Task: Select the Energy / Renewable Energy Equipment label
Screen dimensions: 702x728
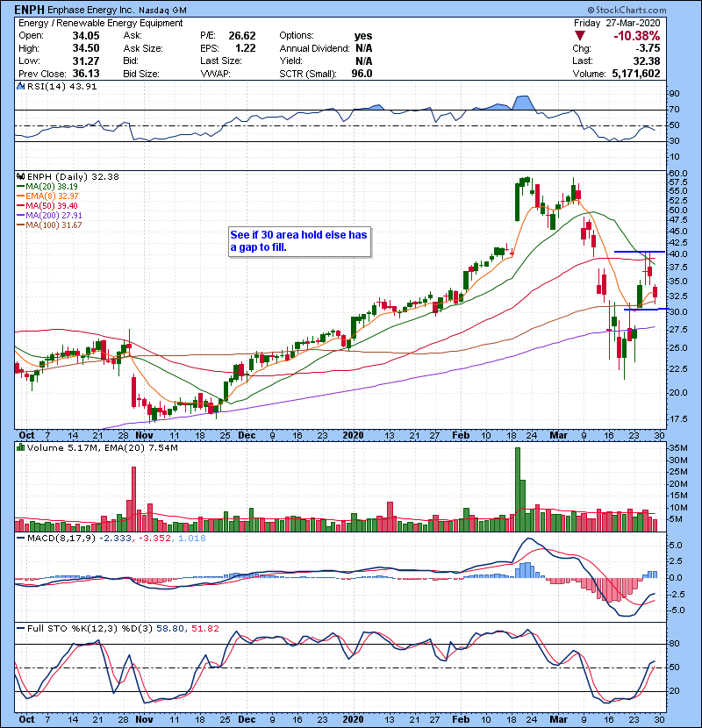Action: pyautogui.click(x=100, y=23)
